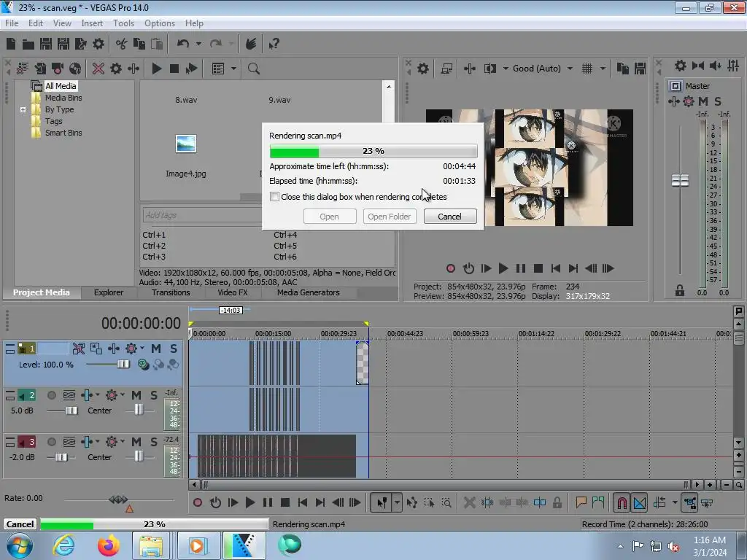Toggle Enable Snapping magnet icon
Image resolution: width=747 pixels, height=560 pixels.
[x=622, y=502]
